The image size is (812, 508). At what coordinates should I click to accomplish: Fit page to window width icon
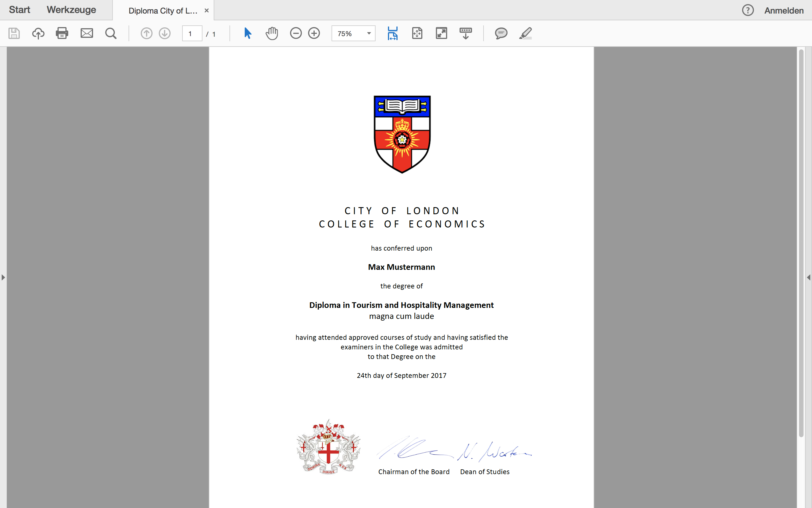click(x=392, y=33)
